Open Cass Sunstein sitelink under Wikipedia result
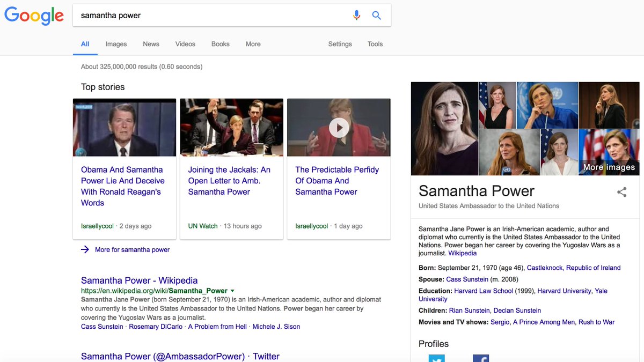 tap(102, 327)
